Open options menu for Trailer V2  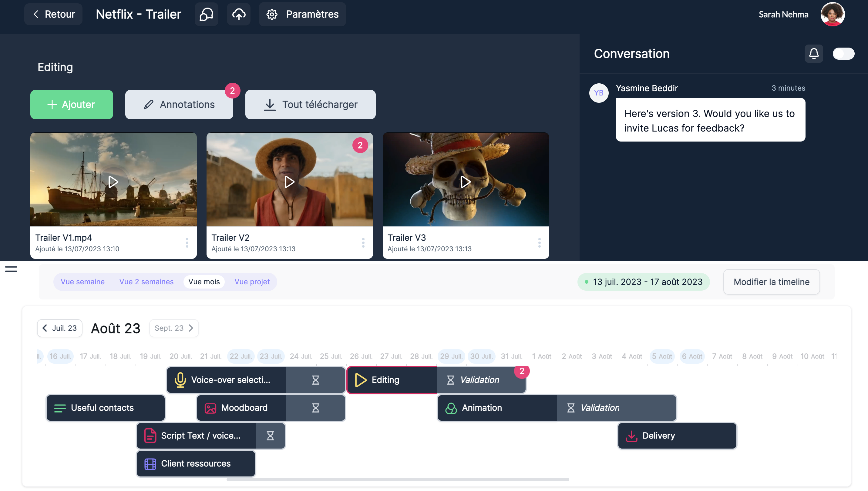(x=363, y=243)
